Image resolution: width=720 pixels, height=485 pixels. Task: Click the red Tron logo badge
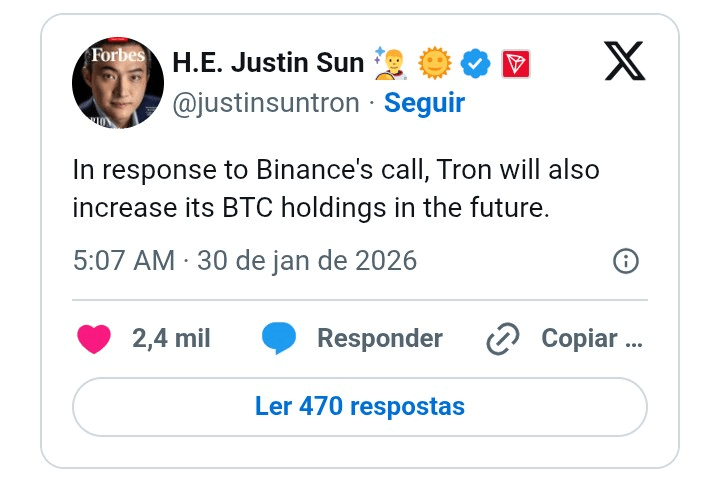point(516,63)
